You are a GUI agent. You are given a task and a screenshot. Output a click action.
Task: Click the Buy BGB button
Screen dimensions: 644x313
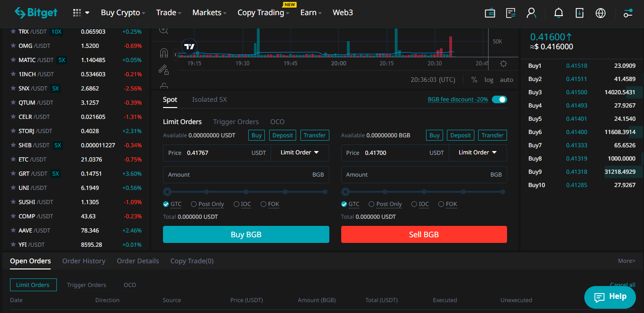pos(246,234)
